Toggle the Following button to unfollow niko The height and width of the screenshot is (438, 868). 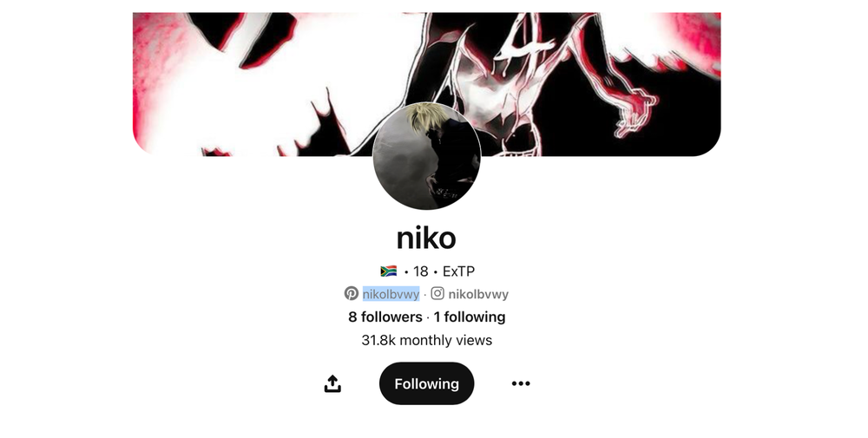[x=426, y=383]
